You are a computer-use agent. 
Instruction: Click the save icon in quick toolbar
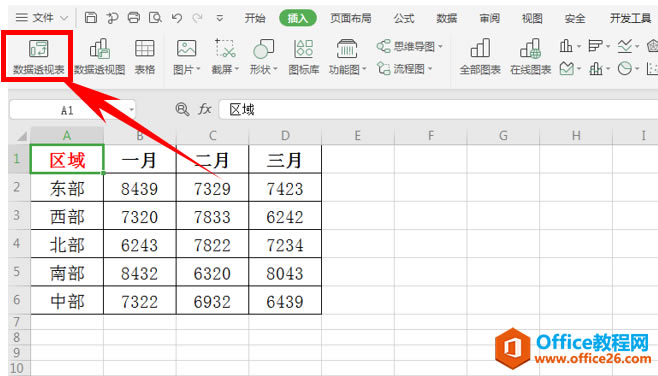(x=91, y=18)
